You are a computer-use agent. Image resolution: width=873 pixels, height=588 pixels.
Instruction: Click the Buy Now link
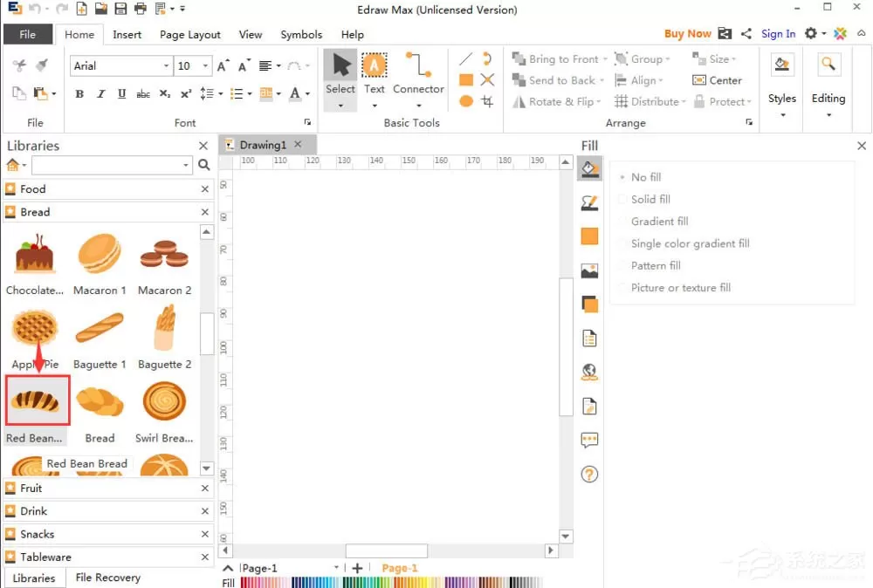(x=687, y=34)
